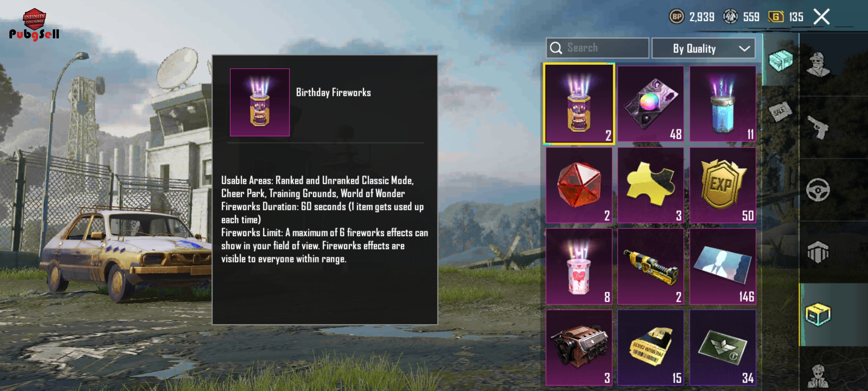
Task: Open the outfit character category tab
Action: (x=818, y=64)
